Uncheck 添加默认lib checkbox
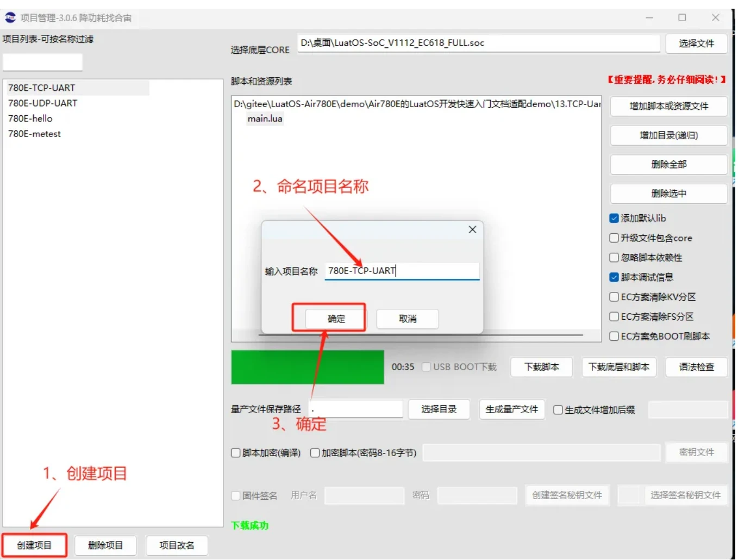The width and height of the screenshot is (738, 560). (x=614, y=218)
